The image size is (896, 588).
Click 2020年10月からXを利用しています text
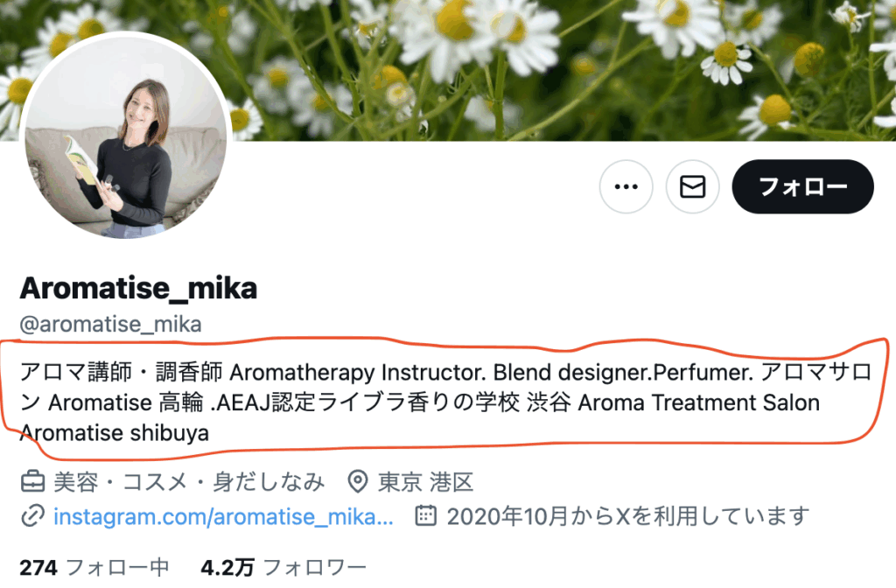click(628, 516)
